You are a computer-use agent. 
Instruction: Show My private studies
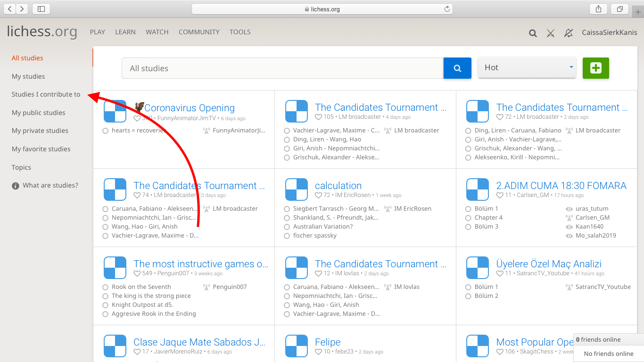click(x=40, y=131)
